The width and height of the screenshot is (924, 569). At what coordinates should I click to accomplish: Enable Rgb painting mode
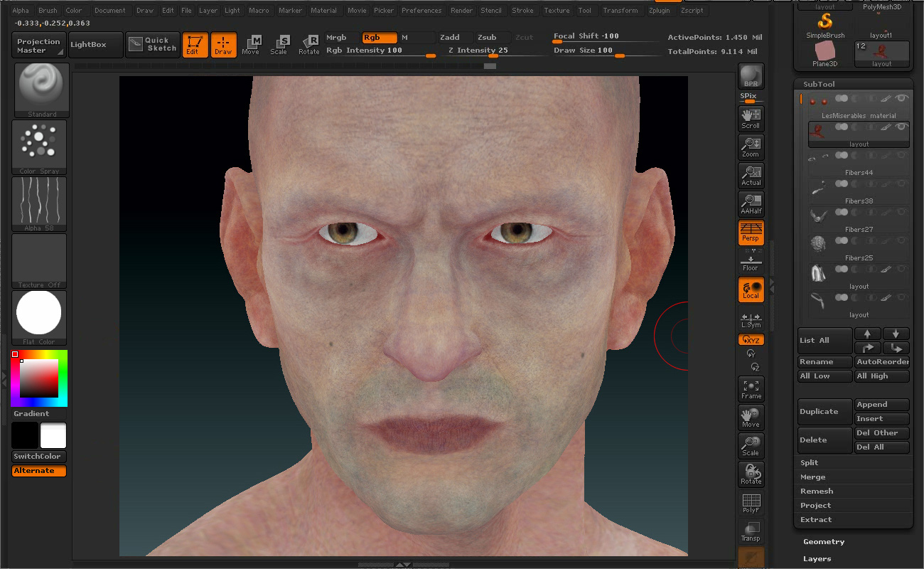pyautogui.click(x=380, y=38)
